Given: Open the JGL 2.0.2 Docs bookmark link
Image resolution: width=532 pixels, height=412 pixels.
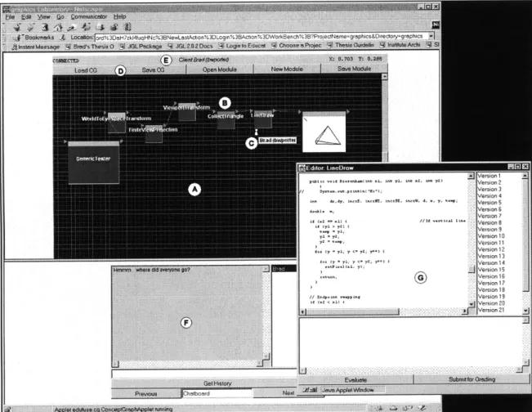Looking at the screenshot, I should [x=190, y=46].
